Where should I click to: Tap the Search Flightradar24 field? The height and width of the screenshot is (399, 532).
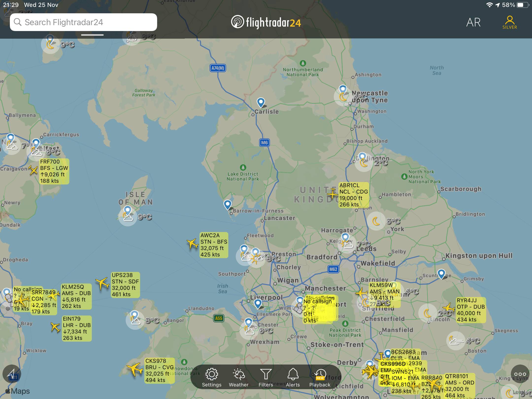tap(83, 22)
